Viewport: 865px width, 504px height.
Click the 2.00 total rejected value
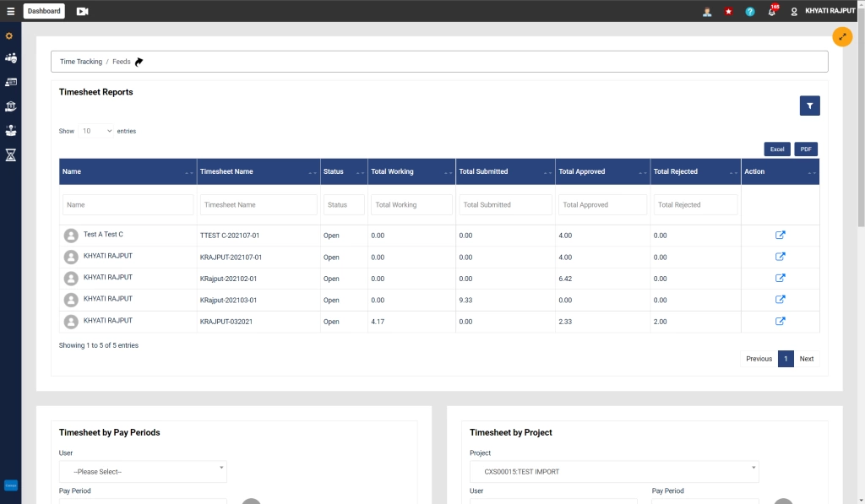pyautogui.click(x=660, y=322)
